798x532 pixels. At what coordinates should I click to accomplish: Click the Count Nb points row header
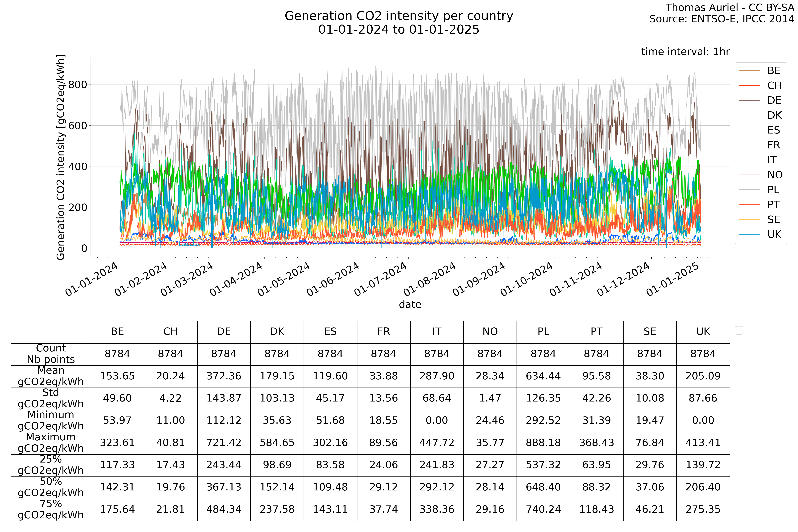point(51,354)
